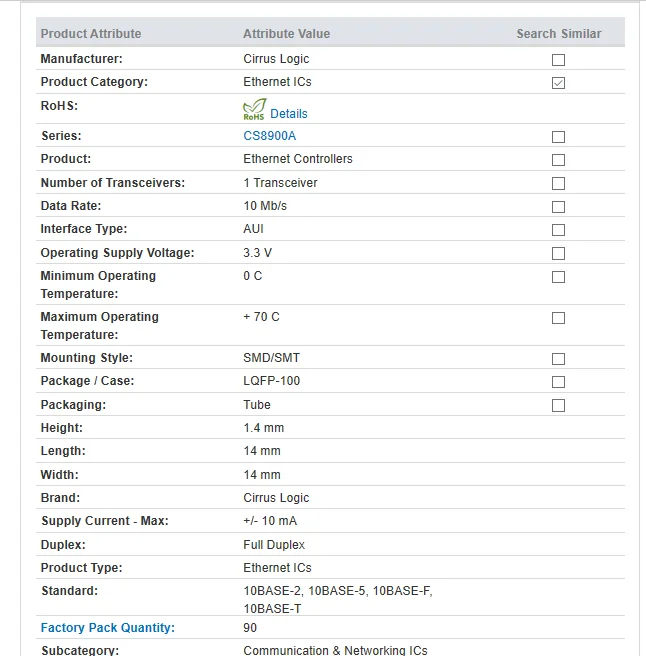Image resolution: width=646 pixels, height=656 pixels.
Task: Click the + 70 C maximum temperature value
Action: point(261,317)
